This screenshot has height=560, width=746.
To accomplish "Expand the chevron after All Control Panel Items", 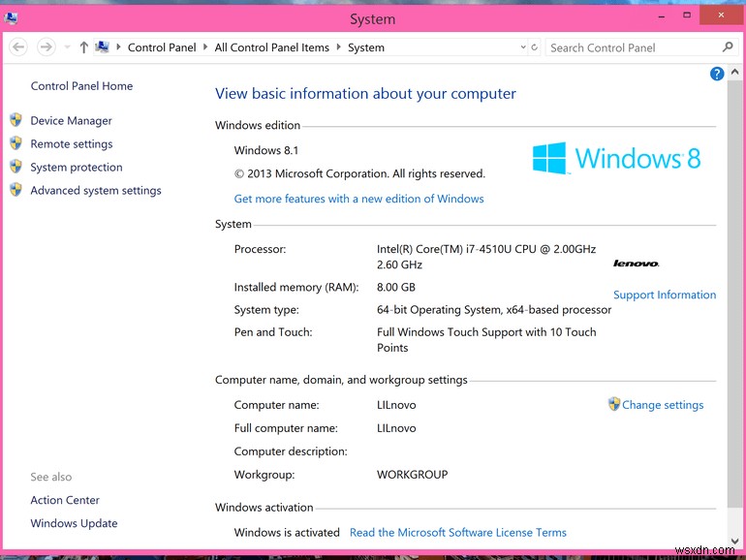I will click(x=339, y=47).
